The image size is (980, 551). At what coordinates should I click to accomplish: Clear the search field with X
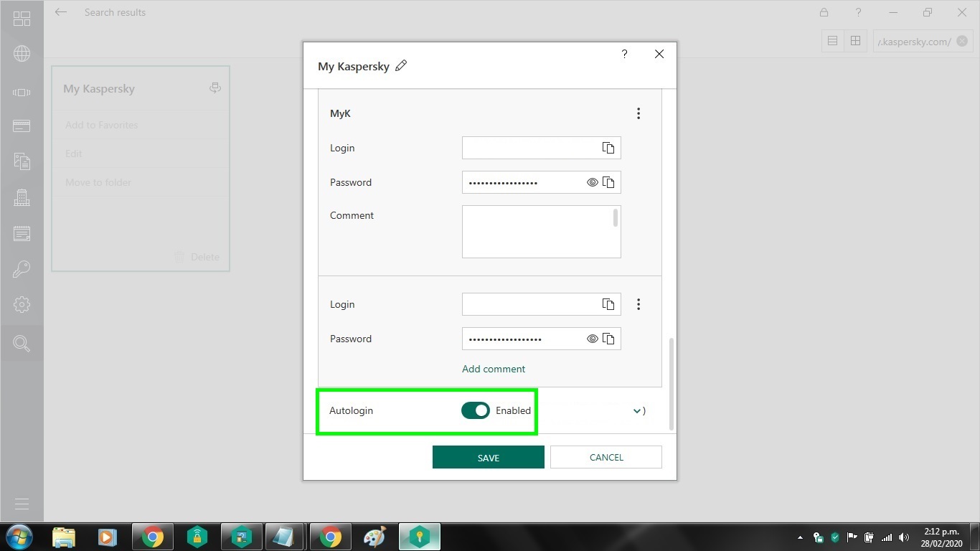961,42
